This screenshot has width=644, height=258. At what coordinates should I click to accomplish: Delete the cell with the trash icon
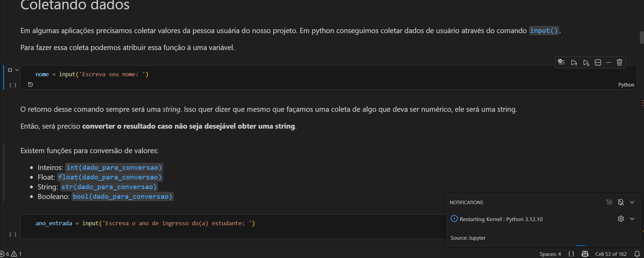click(619, 62)
